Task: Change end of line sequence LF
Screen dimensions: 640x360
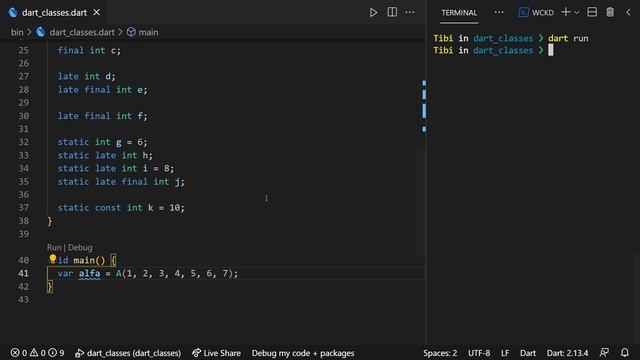Action: [505, 353]
